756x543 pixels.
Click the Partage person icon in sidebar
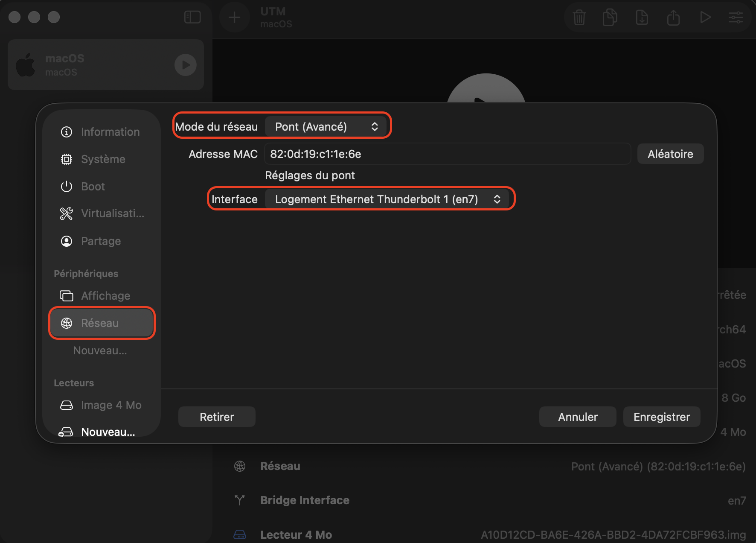(67, 241)
